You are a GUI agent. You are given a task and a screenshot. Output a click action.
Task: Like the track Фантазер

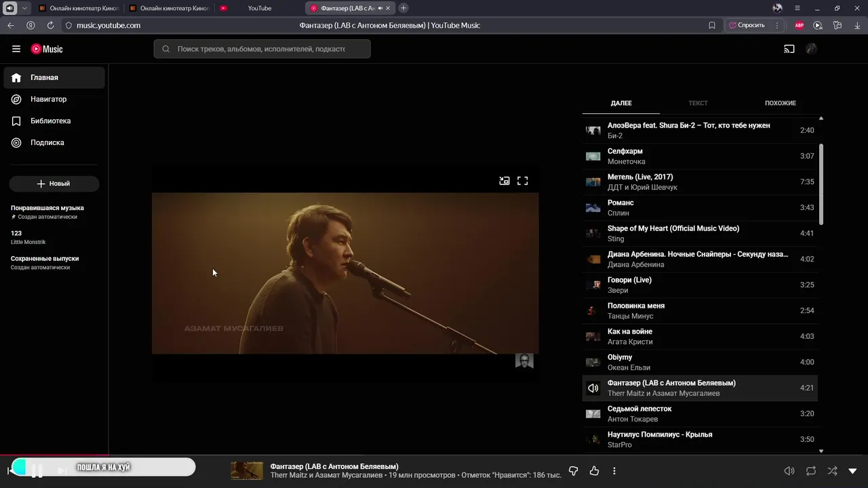[595, 470]
